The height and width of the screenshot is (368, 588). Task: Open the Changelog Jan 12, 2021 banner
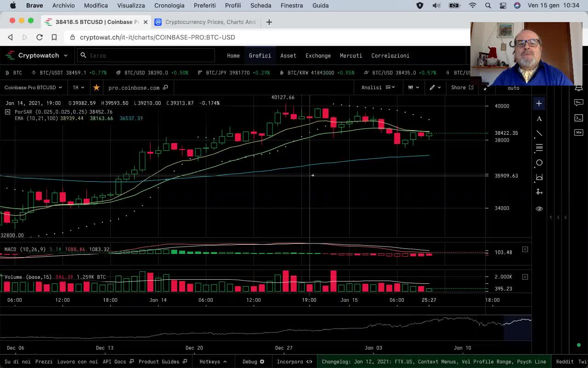click(x=434, y=362)
